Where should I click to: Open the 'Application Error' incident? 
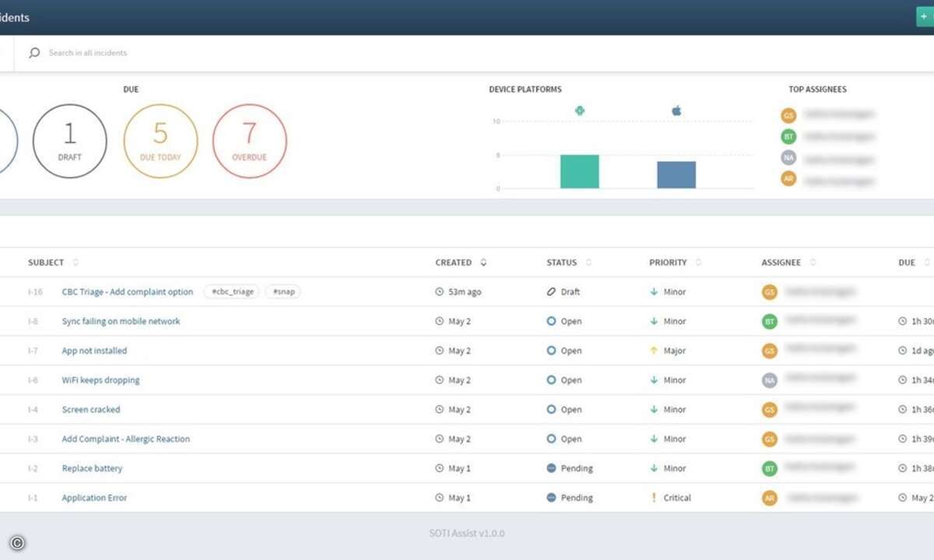(94, 498)
